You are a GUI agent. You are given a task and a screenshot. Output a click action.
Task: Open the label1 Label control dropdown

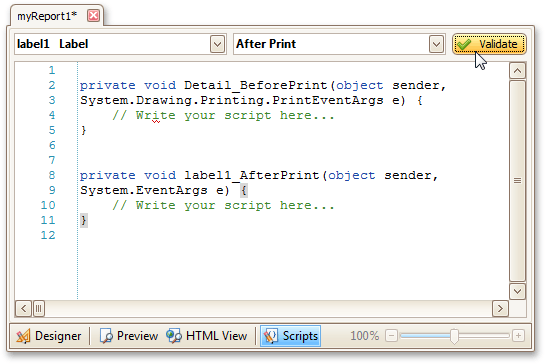[217, 44]
